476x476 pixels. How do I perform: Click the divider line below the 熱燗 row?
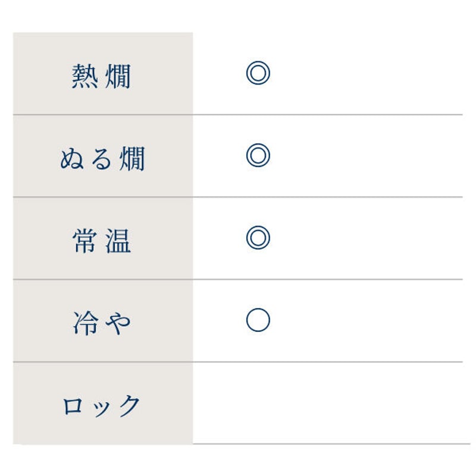(237, 115)
